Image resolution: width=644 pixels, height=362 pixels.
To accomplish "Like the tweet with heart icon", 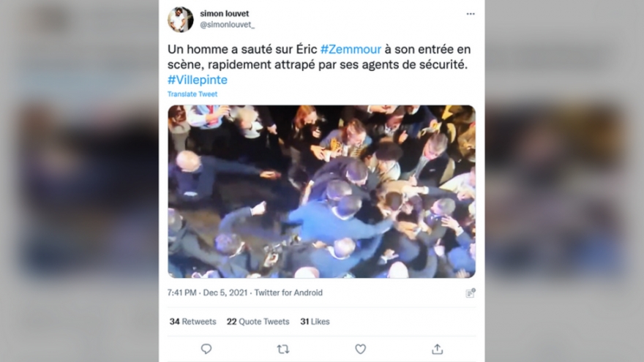I will coord(360,349).
